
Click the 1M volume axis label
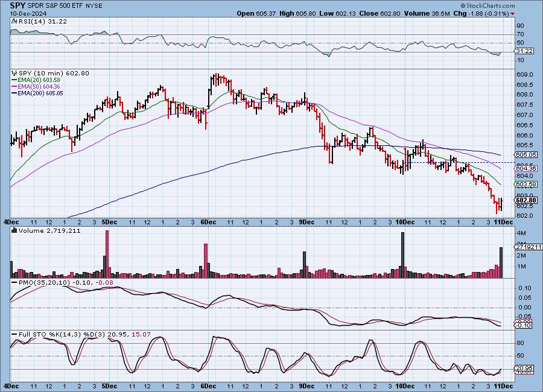[x=521, y=267]
